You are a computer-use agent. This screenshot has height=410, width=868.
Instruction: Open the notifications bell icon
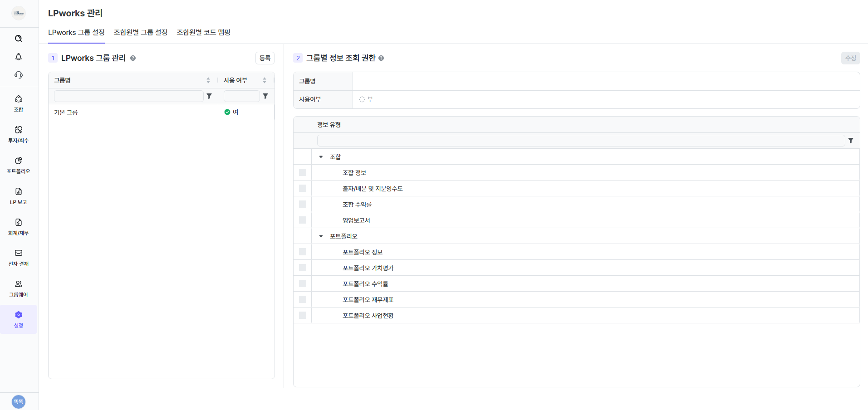point(19,57)
